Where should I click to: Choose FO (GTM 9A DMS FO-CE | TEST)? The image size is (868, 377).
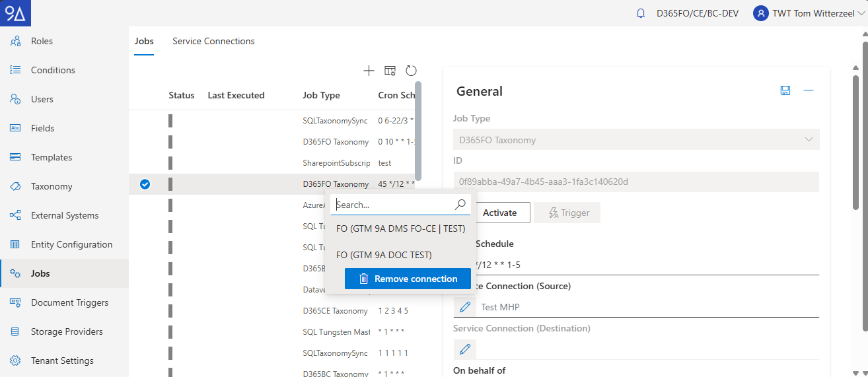[x=400, y=229]
